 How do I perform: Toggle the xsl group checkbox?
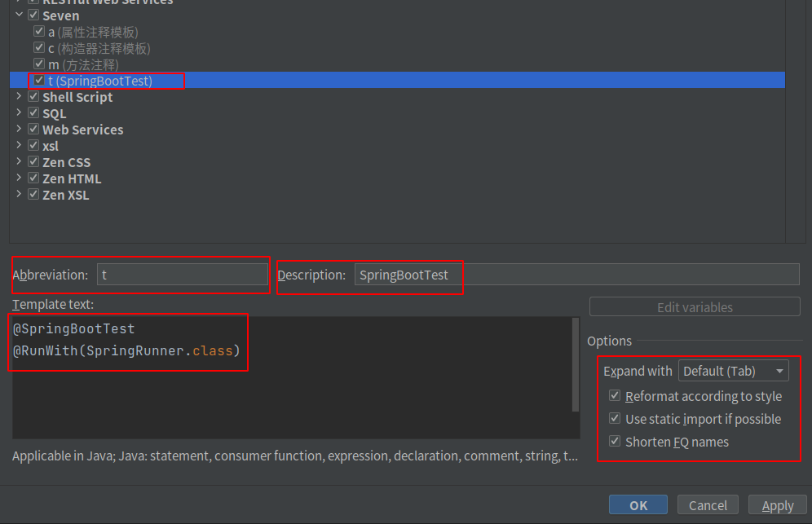coord(33,145)
